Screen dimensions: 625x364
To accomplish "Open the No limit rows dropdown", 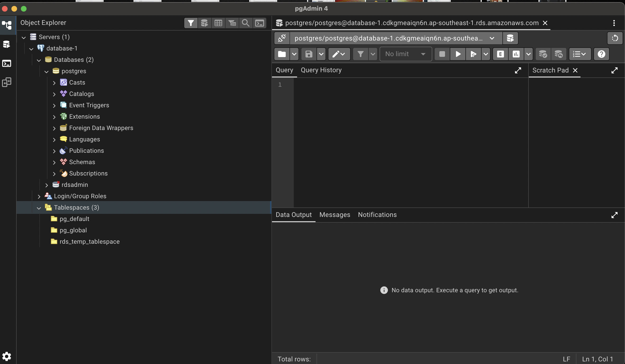I will pos(405,54).
